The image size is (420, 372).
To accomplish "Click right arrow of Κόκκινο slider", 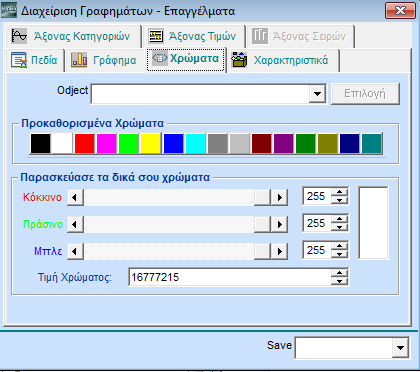I will [279, 197].
